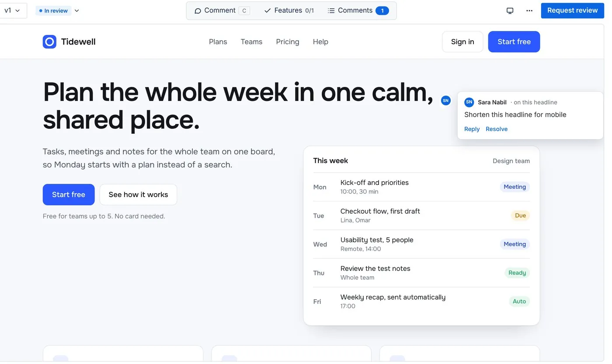Select 'Checkout flow, first draft' row
Viewport: 612px width, 364px height.
(421, 215)
